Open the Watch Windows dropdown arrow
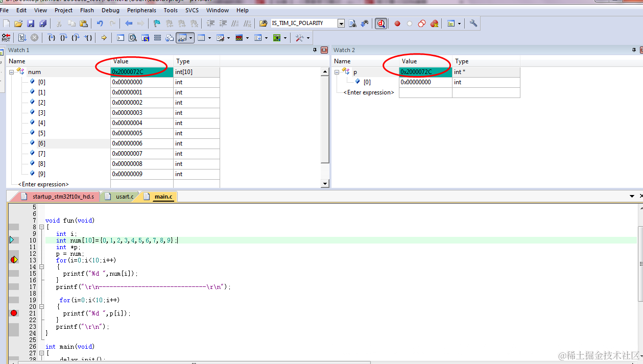Screen dimensions: 643x364 click(191, 38)
